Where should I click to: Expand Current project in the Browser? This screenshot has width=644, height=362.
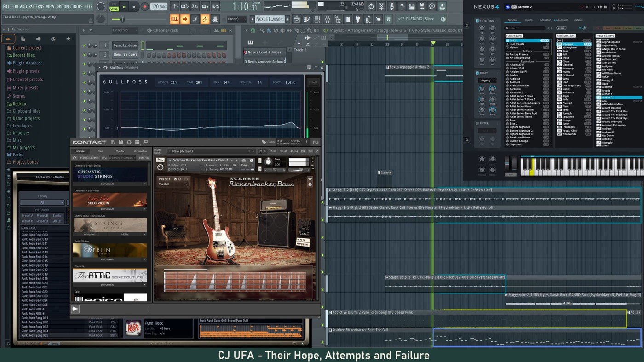point(27,48)
